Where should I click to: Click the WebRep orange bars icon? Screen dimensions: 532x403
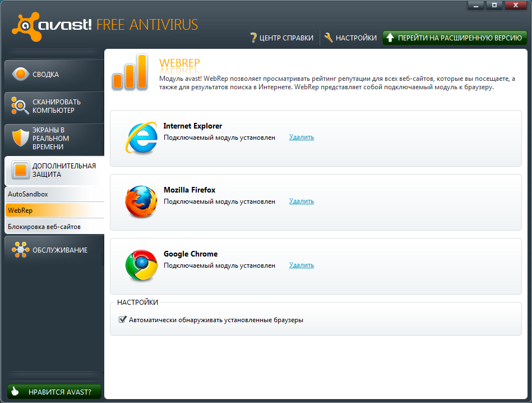tap(130, 72)
